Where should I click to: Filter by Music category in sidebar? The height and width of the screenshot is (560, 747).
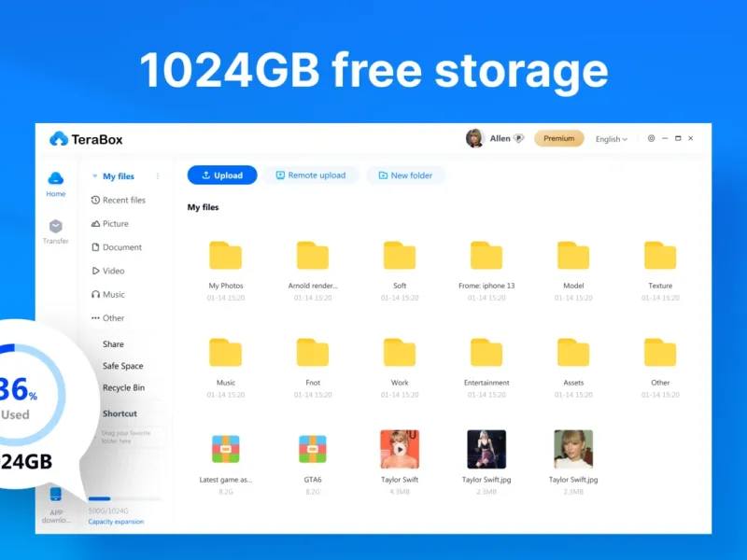coord(107,294)
